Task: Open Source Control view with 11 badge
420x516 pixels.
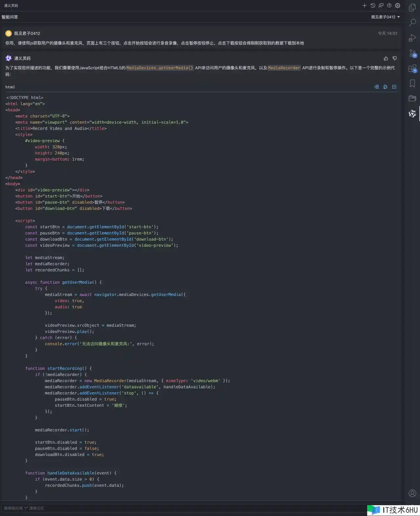Action: click(x=412, y=53)
